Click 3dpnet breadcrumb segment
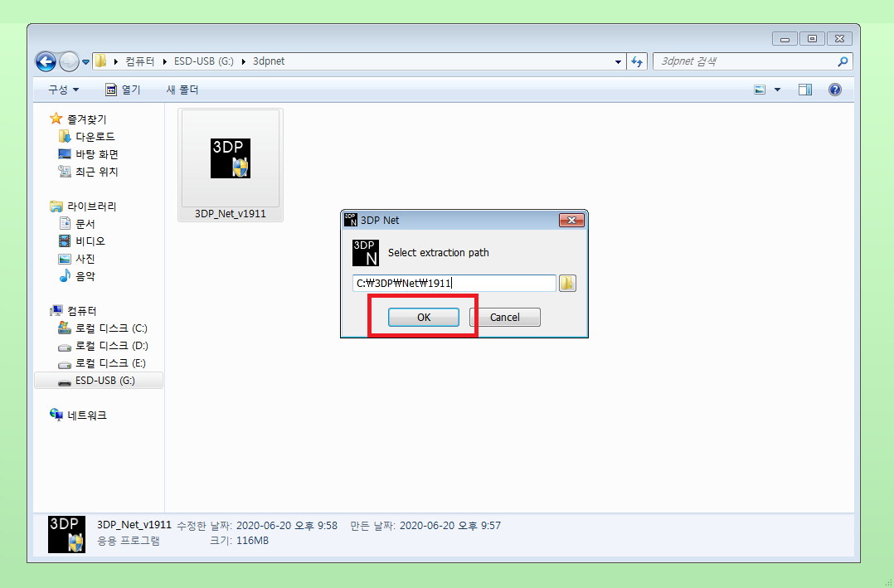 tap(269, 61)
